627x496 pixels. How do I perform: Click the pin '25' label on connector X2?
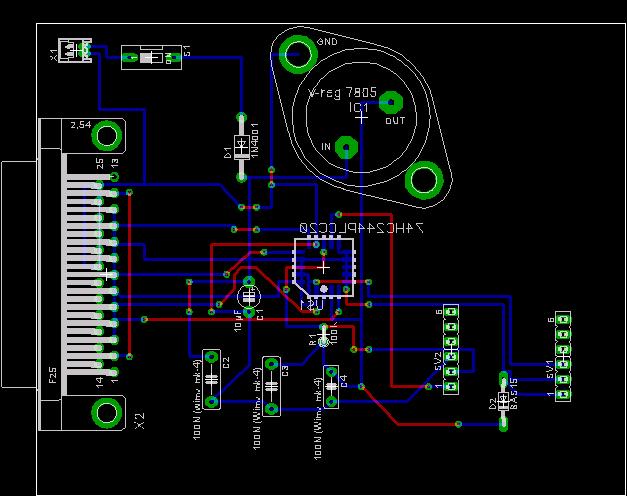click(100, 164)
